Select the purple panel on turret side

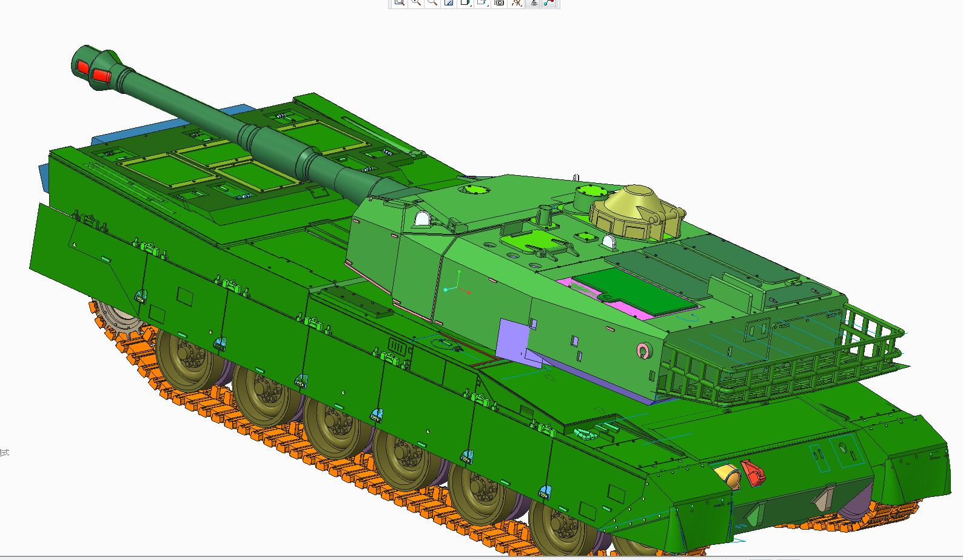(x=519, y=342)
